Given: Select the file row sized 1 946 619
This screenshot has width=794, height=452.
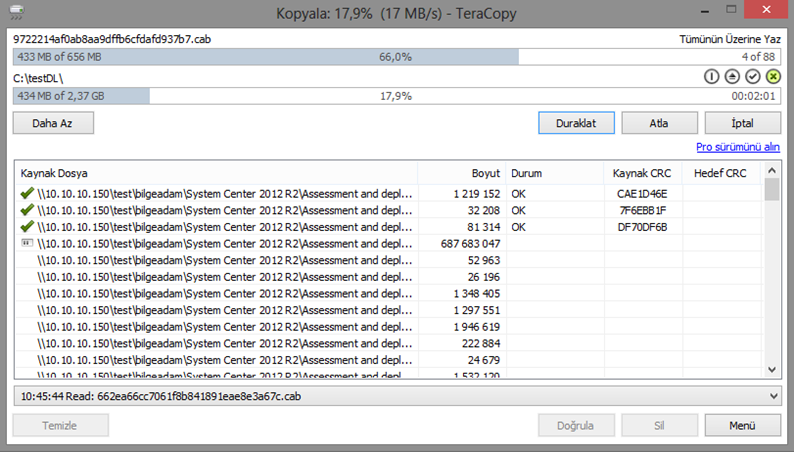Looking at the screenshot, I should point(388,326).
